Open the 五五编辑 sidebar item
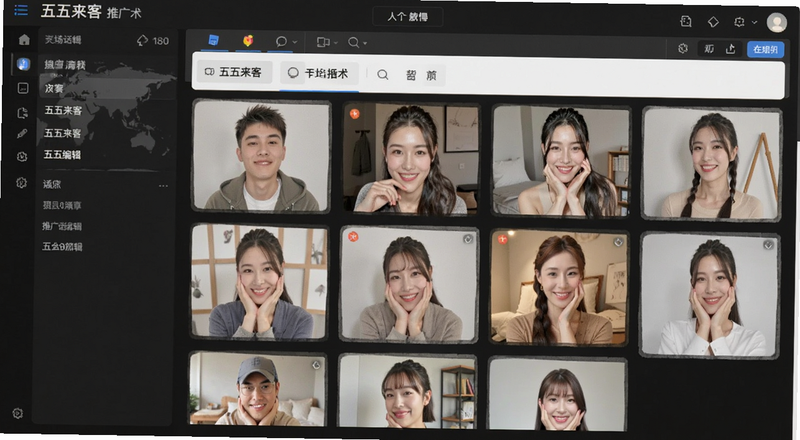This screenshot has width=800, height=440. coord(62,154)
